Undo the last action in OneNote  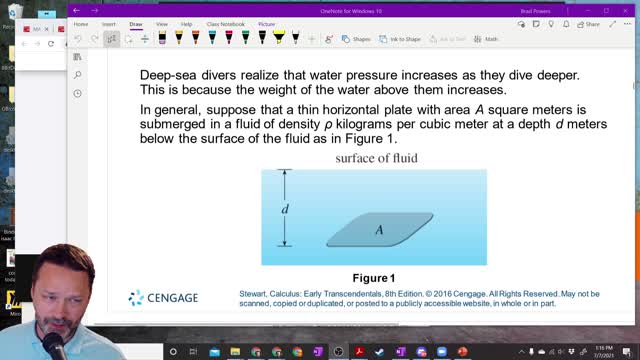point(78,39)
